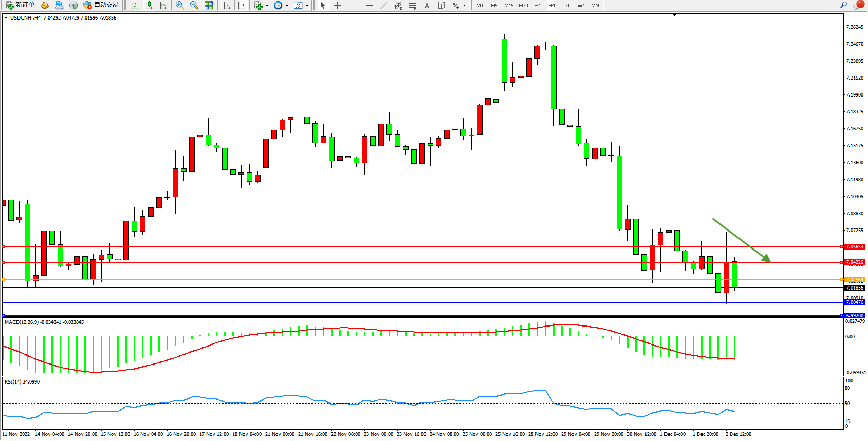Select the Fibonacci retracement tool
This screenshot has width=868, height=441.
(x=412, y=5)
